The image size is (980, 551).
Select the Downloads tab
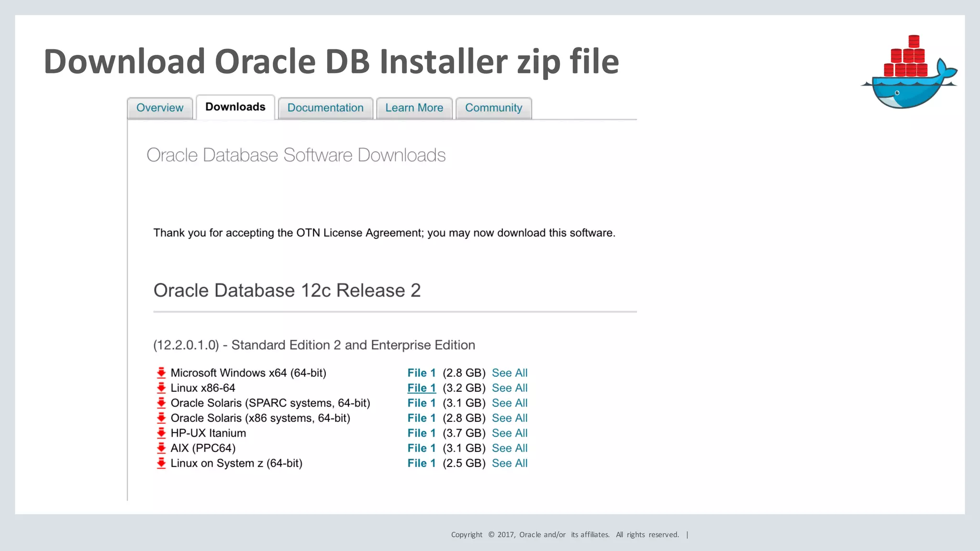click(235, 107)
